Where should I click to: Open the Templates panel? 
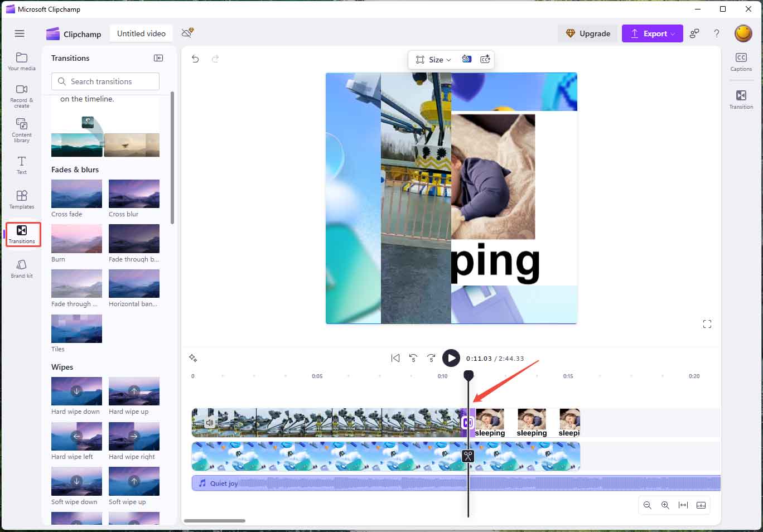(x=21, y=199)
